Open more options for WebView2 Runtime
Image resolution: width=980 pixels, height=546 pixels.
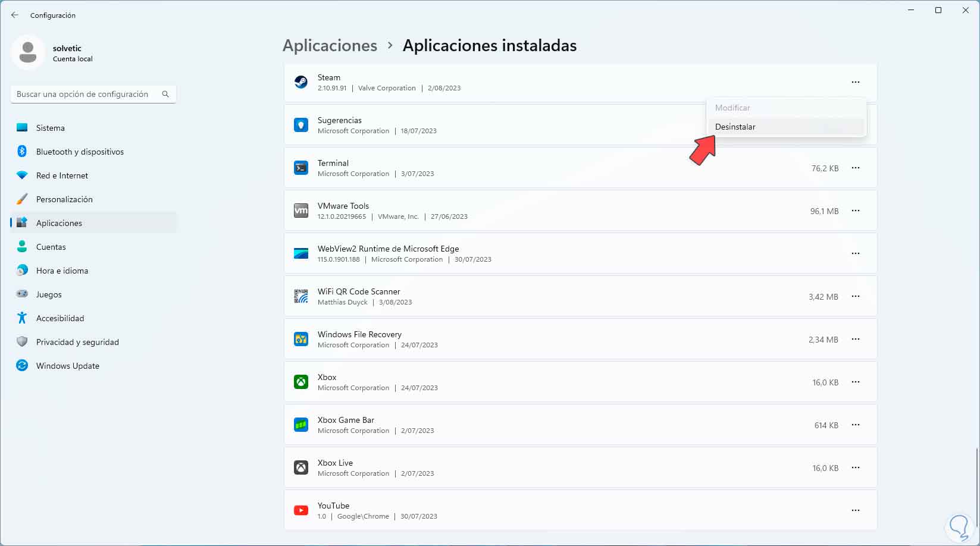(856, 253)
